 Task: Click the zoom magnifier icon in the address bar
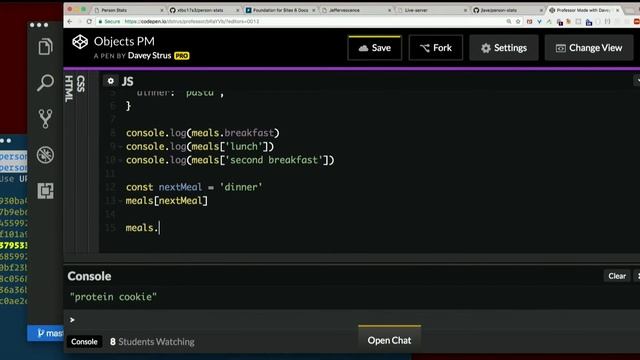coord(509,21)
